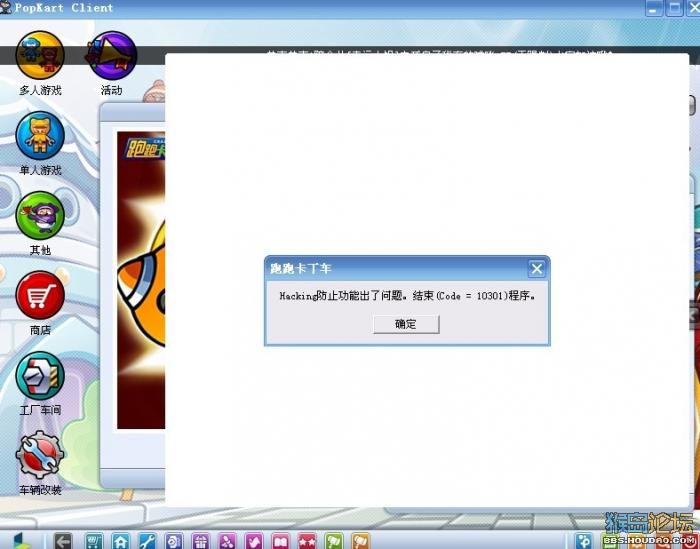Click the pink open book icon
700x549 pixels.
[x=280, y=541]
